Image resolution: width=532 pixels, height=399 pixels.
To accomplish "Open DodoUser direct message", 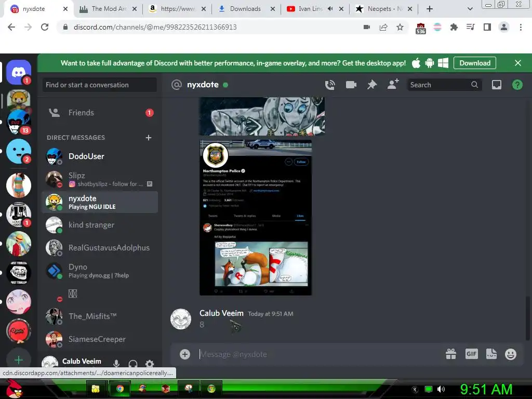I will (x=100, y=156).
